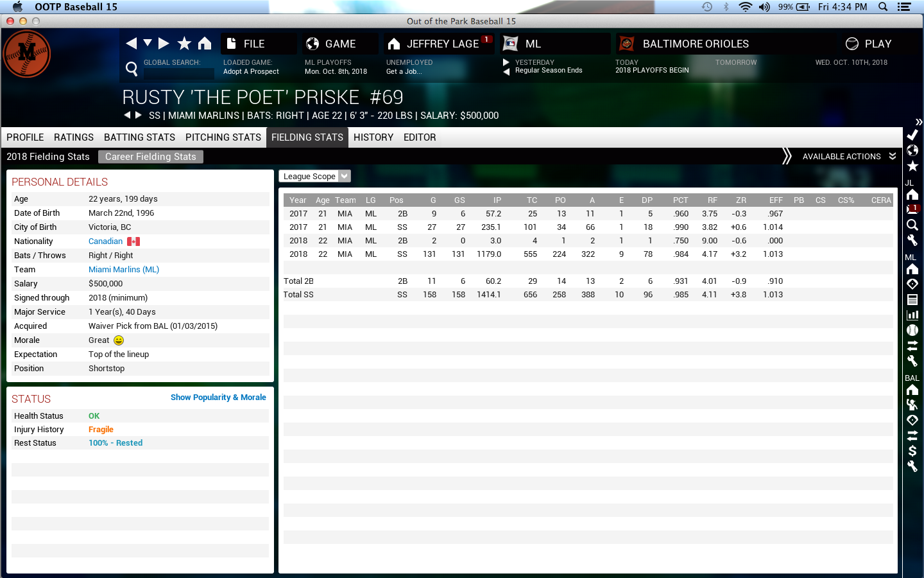
Task: Click the wrench icon under the ML section
Action: (x=912, y=361)
